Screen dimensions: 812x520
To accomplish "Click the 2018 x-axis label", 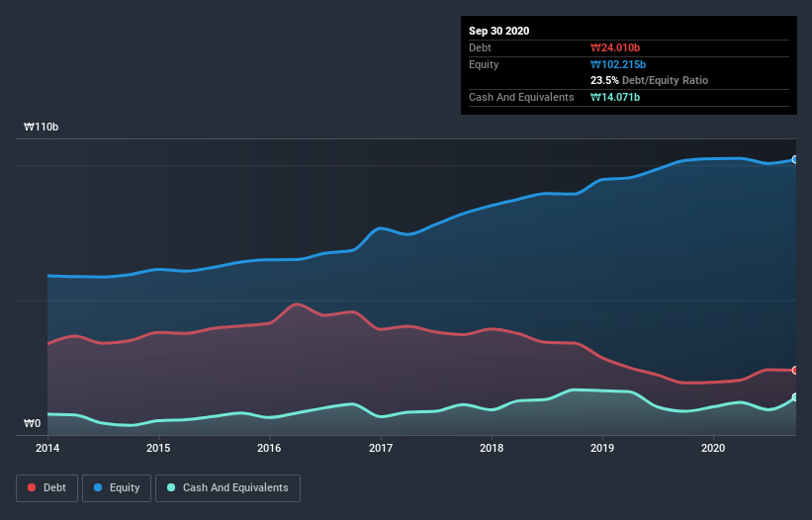I will [492, 448].
